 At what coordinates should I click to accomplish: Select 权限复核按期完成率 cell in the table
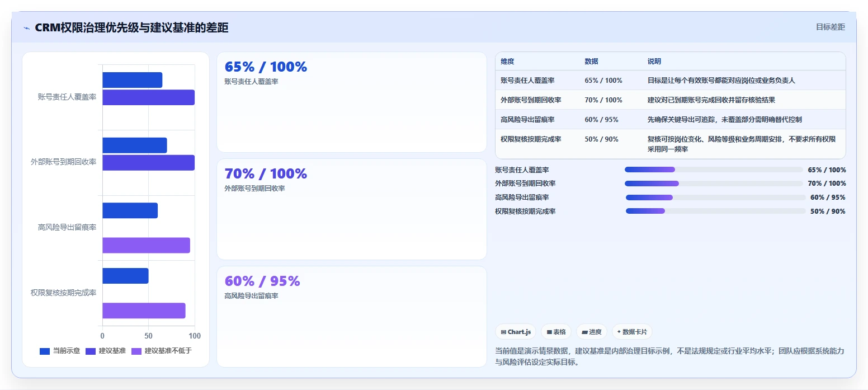[x=531, y=139]
